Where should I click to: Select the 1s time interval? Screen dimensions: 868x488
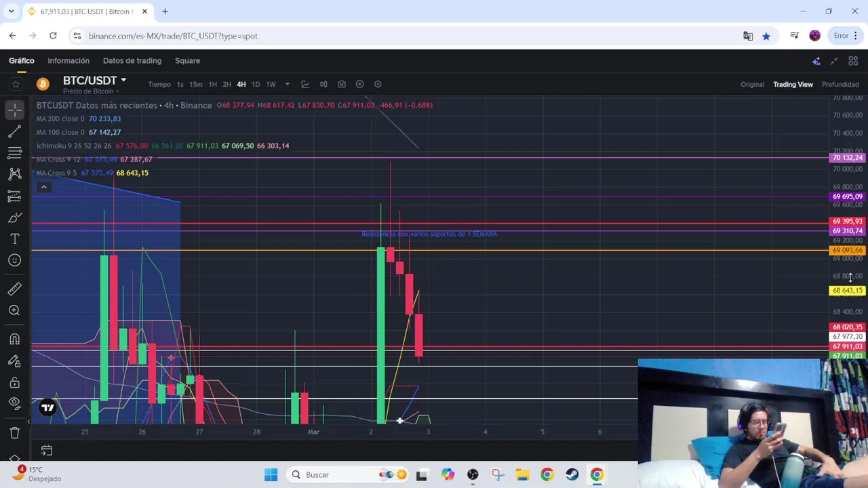pyautogui.click(x=180, y=85)
